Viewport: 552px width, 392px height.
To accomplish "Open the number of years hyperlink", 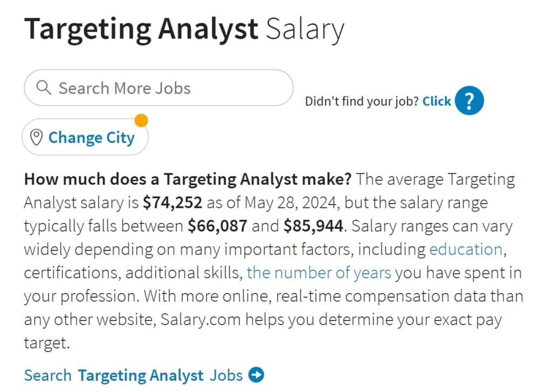I will pyautogui.click(x=319, y=272).
